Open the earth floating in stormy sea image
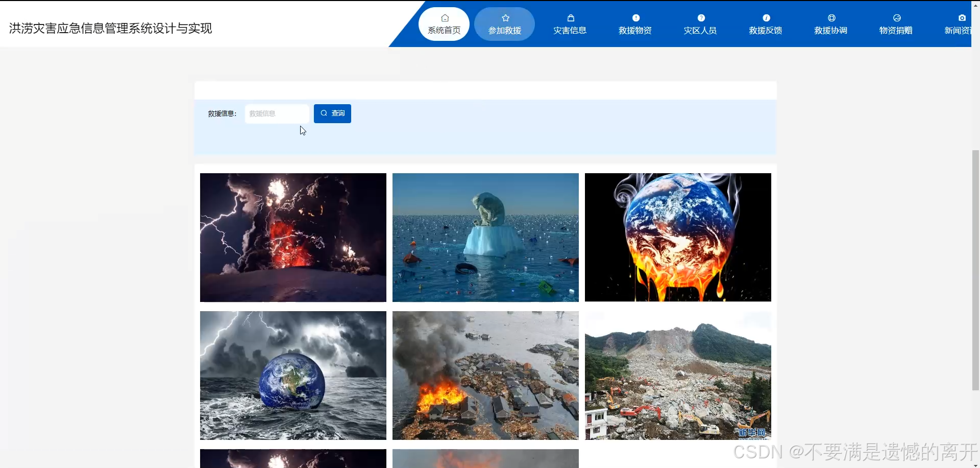Viewport: 980px width, 468px height. (293, 376)
